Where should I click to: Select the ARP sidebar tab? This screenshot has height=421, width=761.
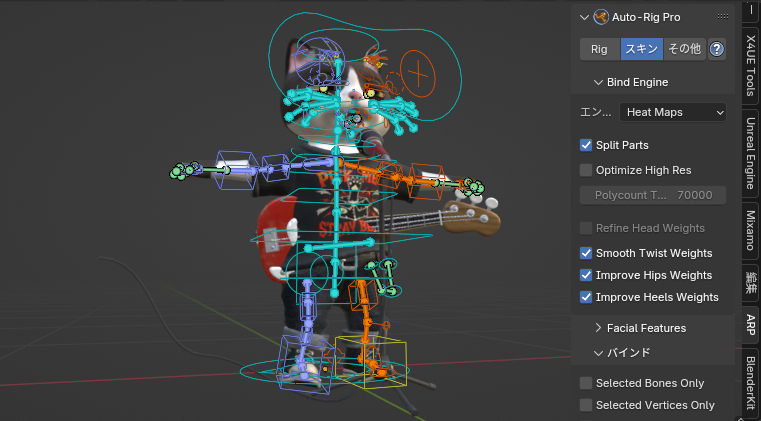tap(751, 325)
